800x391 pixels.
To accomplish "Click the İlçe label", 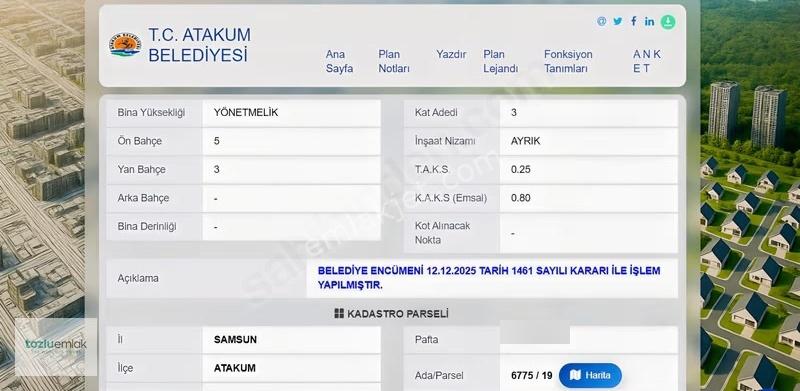I will [x=126, y=368].
